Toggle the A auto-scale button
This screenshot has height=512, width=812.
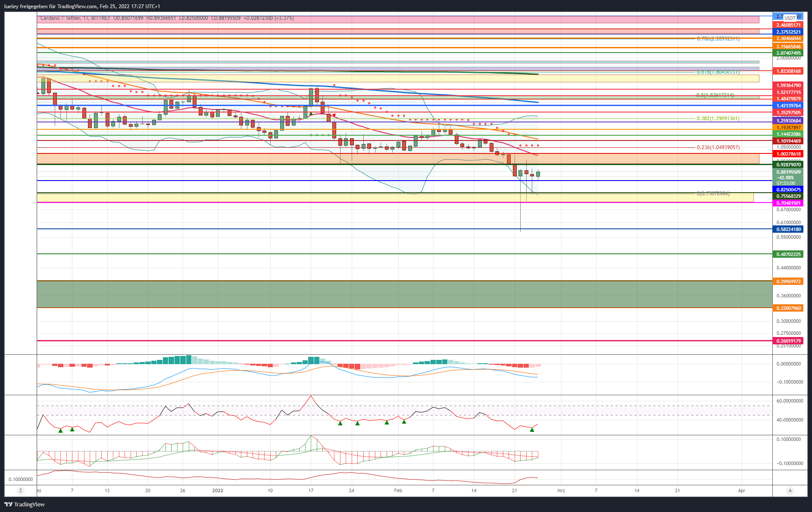click(790, 490)
